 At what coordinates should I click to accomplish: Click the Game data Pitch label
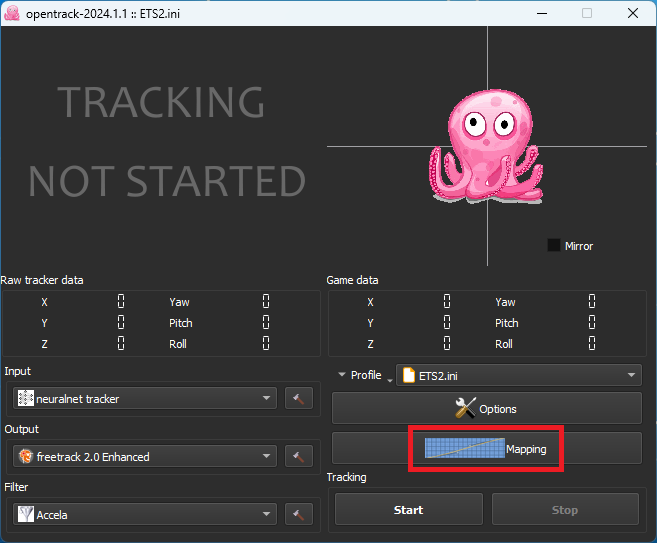[x=507, y=323]
